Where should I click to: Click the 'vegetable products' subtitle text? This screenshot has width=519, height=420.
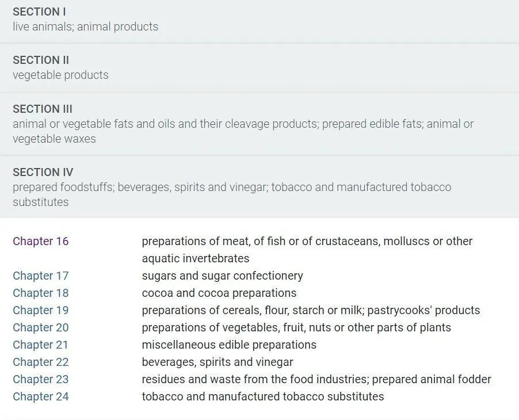click(60, 75)
